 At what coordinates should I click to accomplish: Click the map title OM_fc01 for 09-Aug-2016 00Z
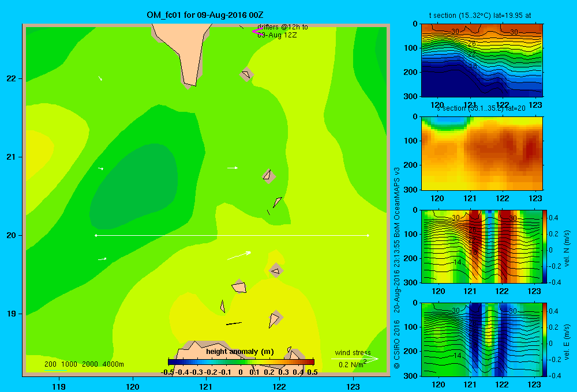pyautogui.click(x=205, y=15)
